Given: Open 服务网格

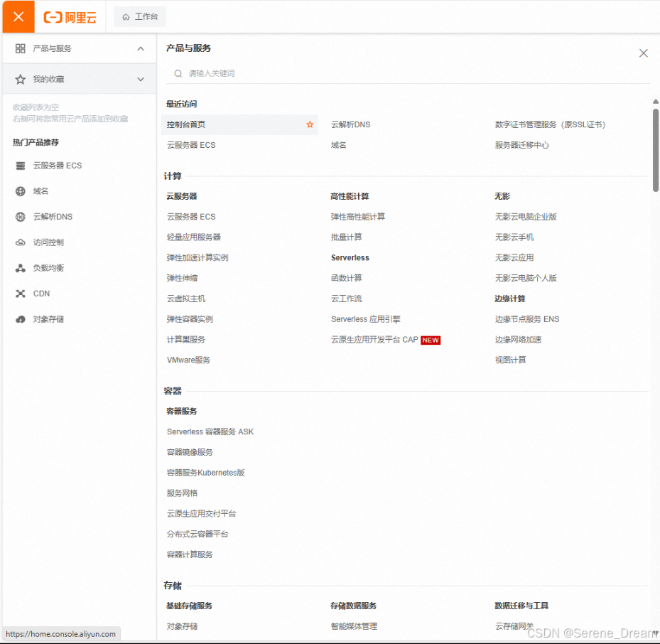Looking at the screenshot, I should [x=183, y=493].
